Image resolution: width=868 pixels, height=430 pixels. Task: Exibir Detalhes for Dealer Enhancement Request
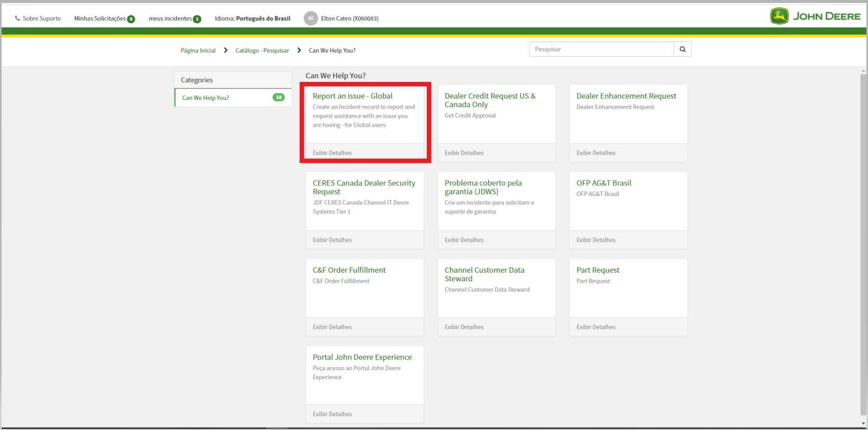(x=596, y=153)
